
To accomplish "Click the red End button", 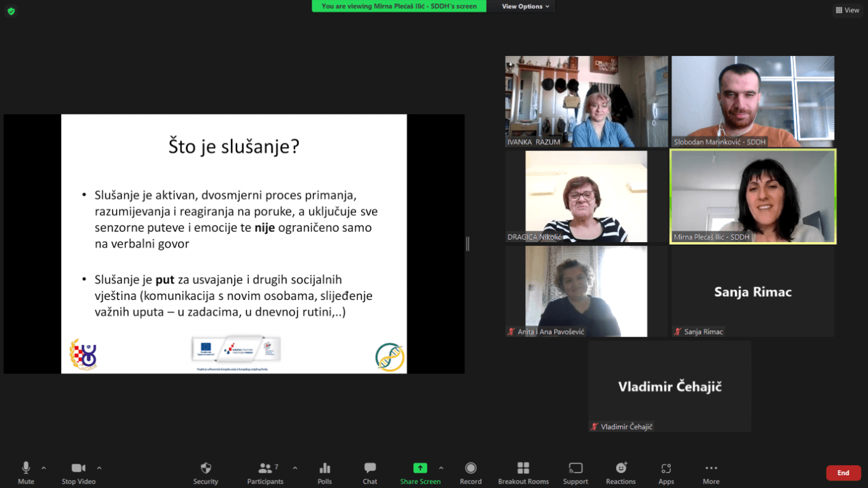I will click(x=843, y=473).
